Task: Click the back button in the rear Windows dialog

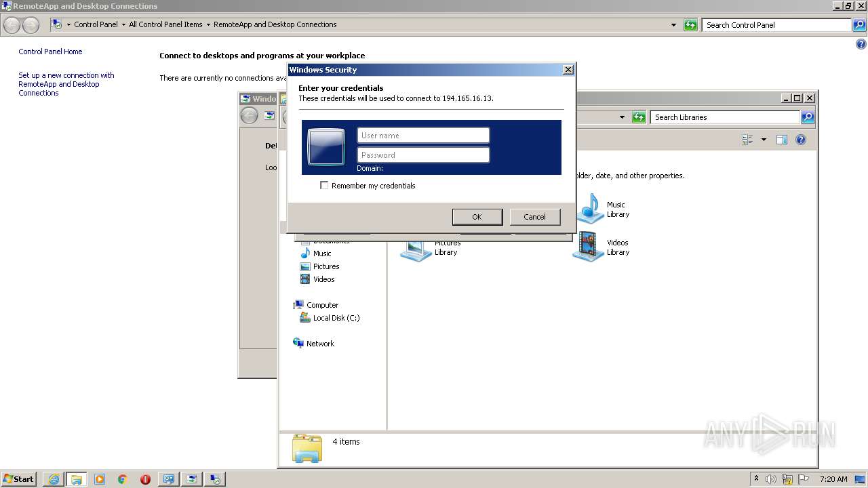Action: point(249,115)
